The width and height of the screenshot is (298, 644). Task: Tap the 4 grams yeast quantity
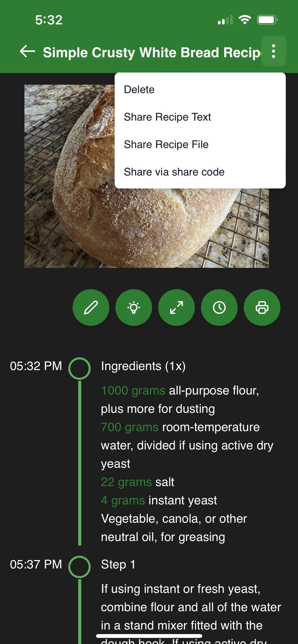click(123, 500)
